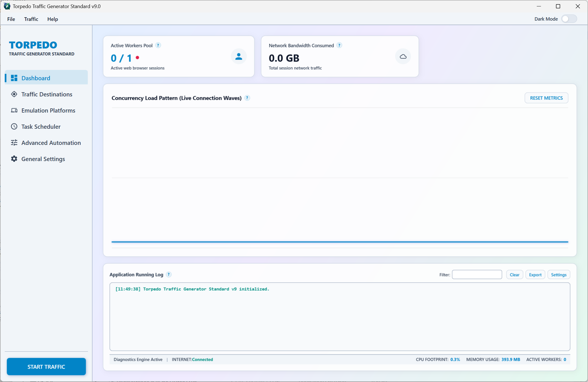Go to Advanced Automation section
588x382 pixels.
pos(46,143)
